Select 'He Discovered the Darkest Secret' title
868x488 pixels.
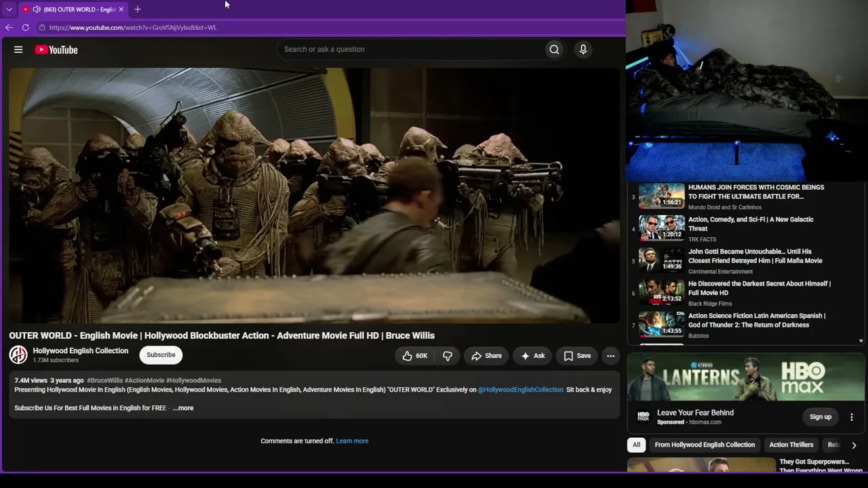(x=759, y=289)
